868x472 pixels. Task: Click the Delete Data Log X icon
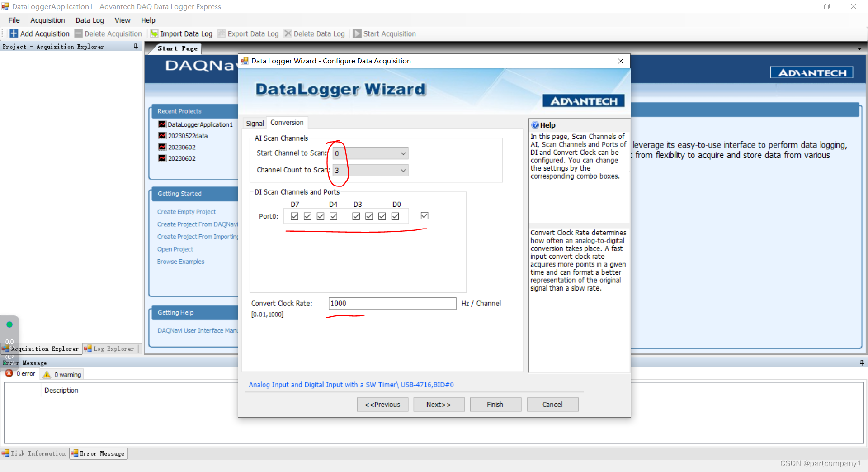pos(288,33)
